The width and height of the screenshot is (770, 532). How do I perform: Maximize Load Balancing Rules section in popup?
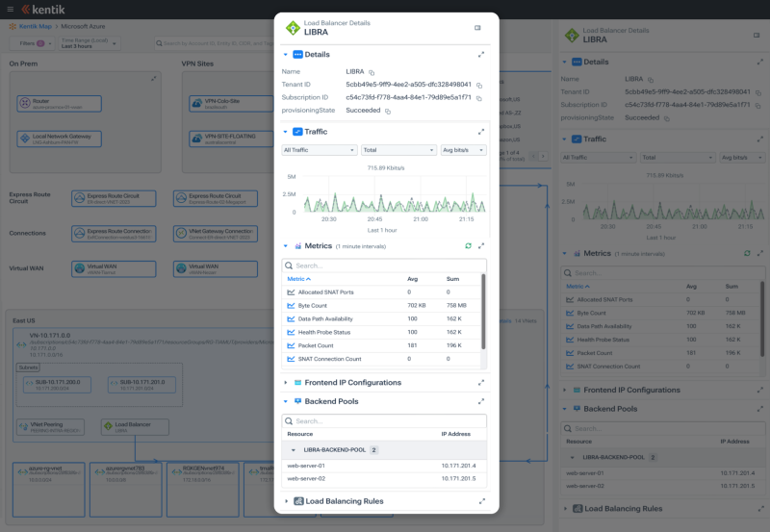point(482,501)
